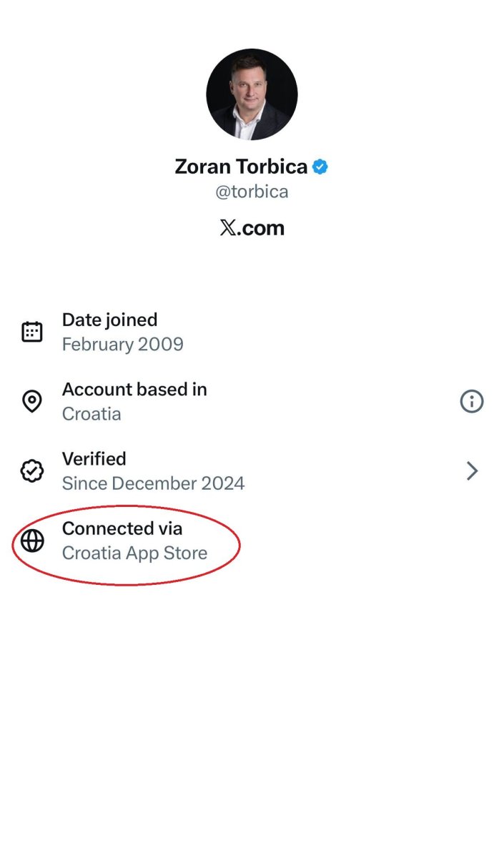Screen dimensions: 504x858
Task: Expand Verified details with the chevron arrow
Action: (472, 470)
